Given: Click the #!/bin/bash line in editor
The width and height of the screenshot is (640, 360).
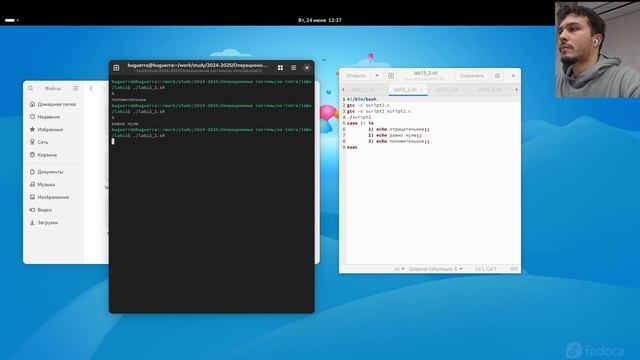Looking at the screenshot, I should point(362,99).
